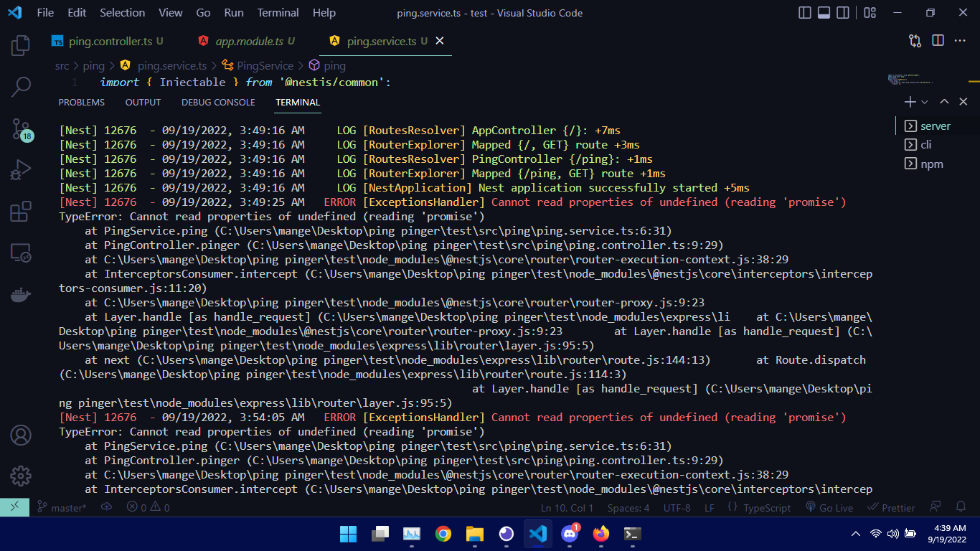Open the Extensions view

(x=20, y=212)
